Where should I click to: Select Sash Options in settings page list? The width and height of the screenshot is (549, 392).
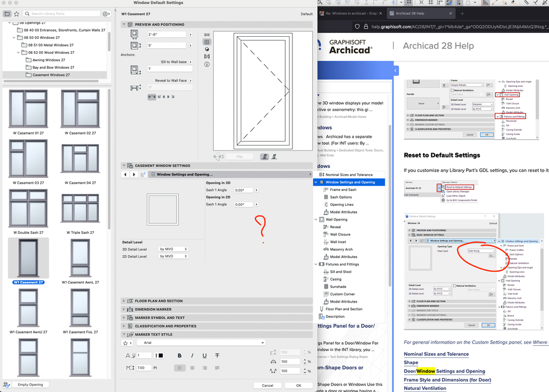[341, 197]
